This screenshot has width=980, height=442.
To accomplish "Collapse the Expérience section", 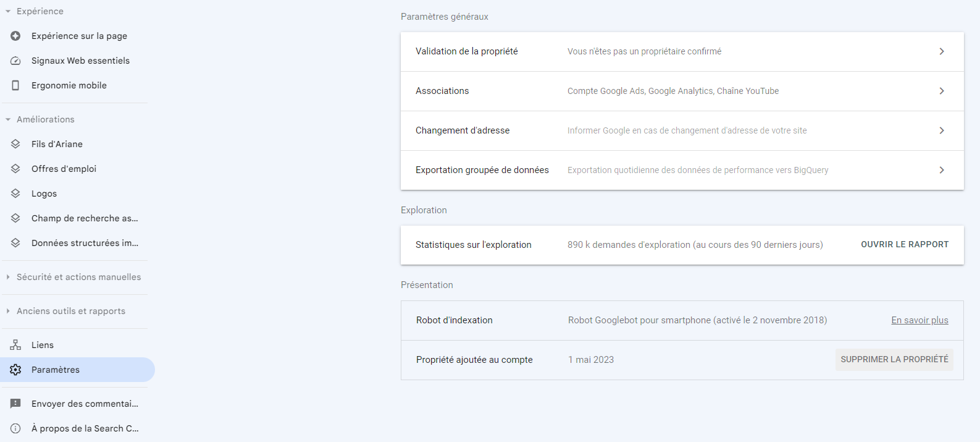I will pos(8,11).
